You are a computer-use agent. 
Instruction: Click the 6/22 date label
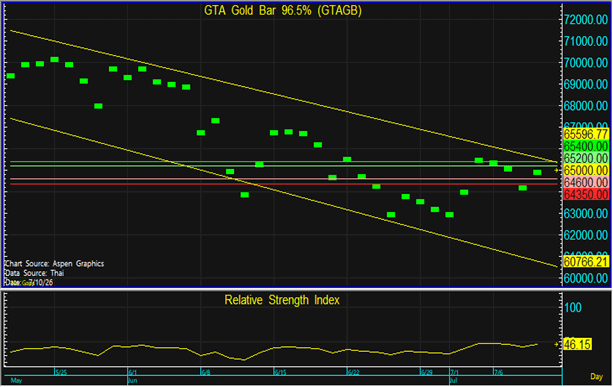tap(354, 372)
